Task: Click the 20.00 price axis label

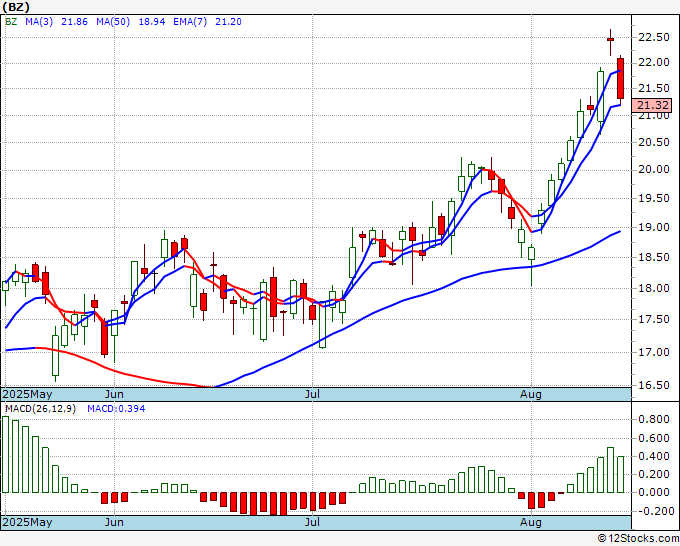Action: click(654, 169)
